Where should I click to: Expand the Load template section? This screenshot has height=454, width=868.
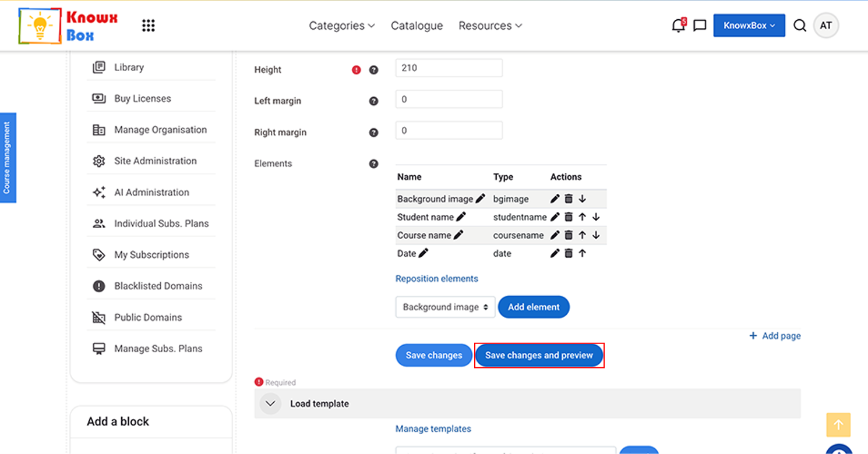(270, 403)
